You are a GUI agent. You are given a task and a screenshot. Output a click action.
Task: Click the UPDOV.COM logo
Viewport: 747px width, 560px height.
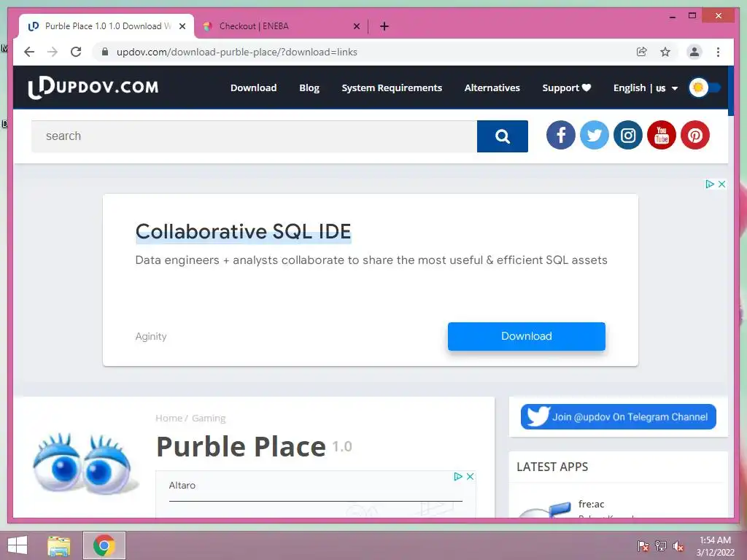[x=93, y=87]
